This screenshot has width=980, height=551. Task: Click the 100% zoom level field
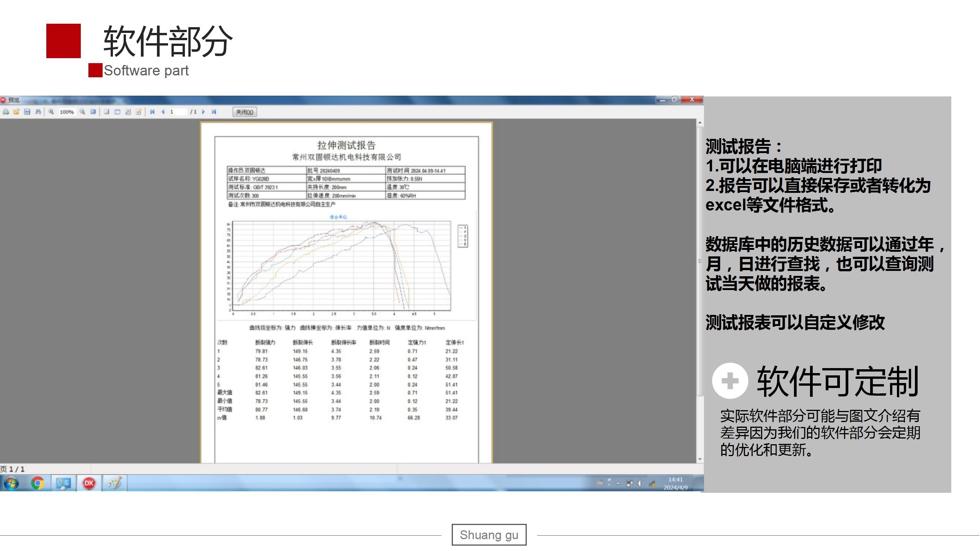coord(67,112)
